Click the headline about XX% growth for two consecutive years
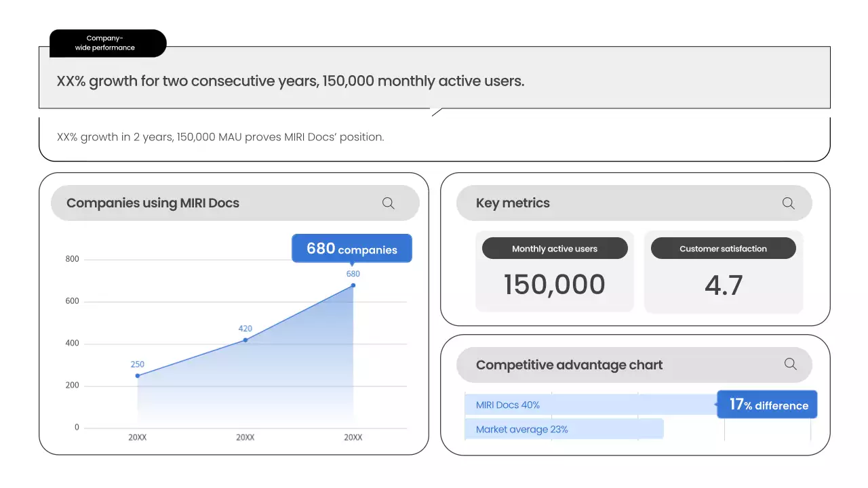 [290, 81]
